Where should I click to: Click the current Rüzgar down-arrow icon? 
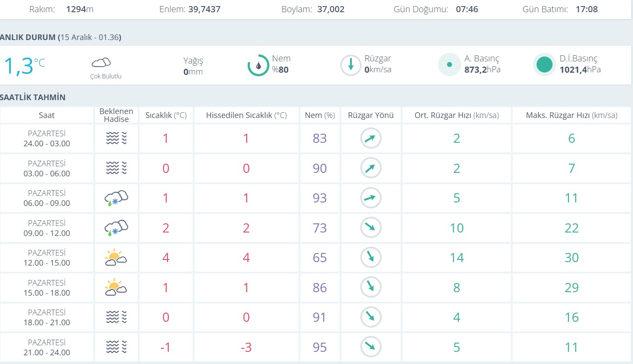coord(351,65)
